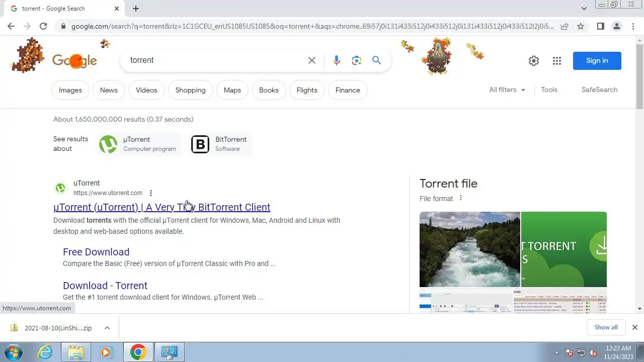
Task: Open µTorrent A Very Tiny BitTorrent Client link
Action: point(162,207)
